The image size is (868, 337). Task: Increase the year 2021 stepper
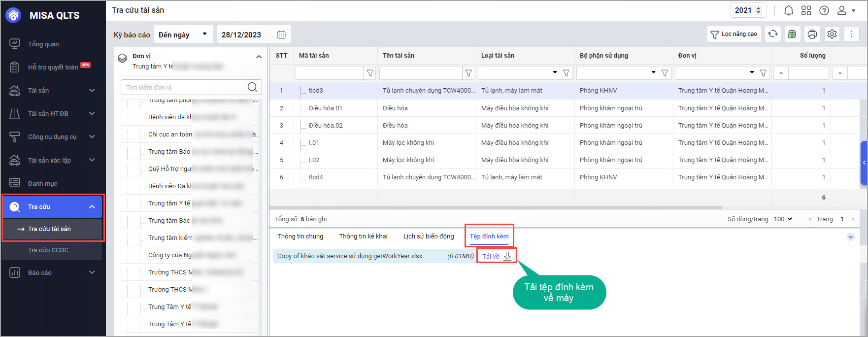[759, 8]
